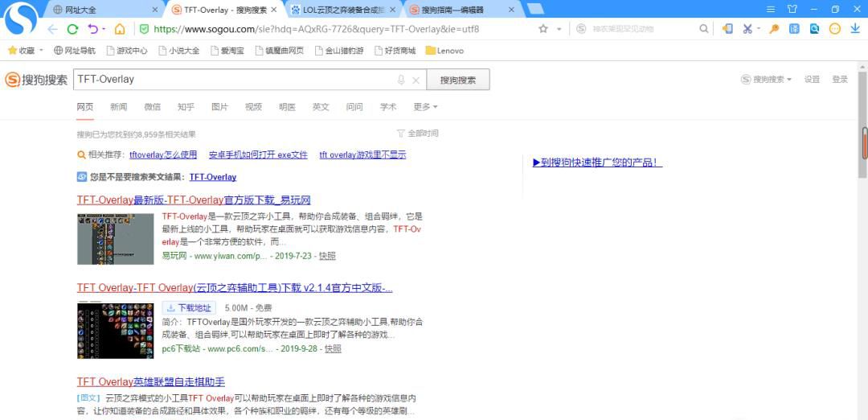The image size is (868, 420).
Task: Open the hamburger main menu icon
Action: tap(771, 10)
